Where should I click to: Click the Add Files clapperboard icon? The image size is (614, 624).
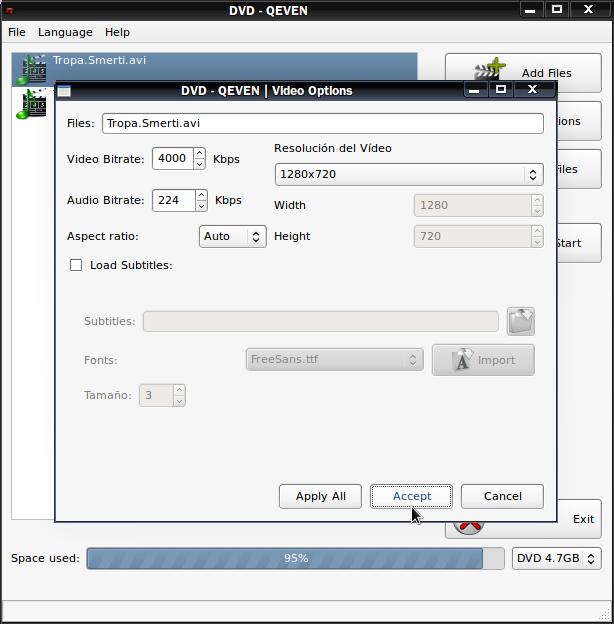point(490,69)
